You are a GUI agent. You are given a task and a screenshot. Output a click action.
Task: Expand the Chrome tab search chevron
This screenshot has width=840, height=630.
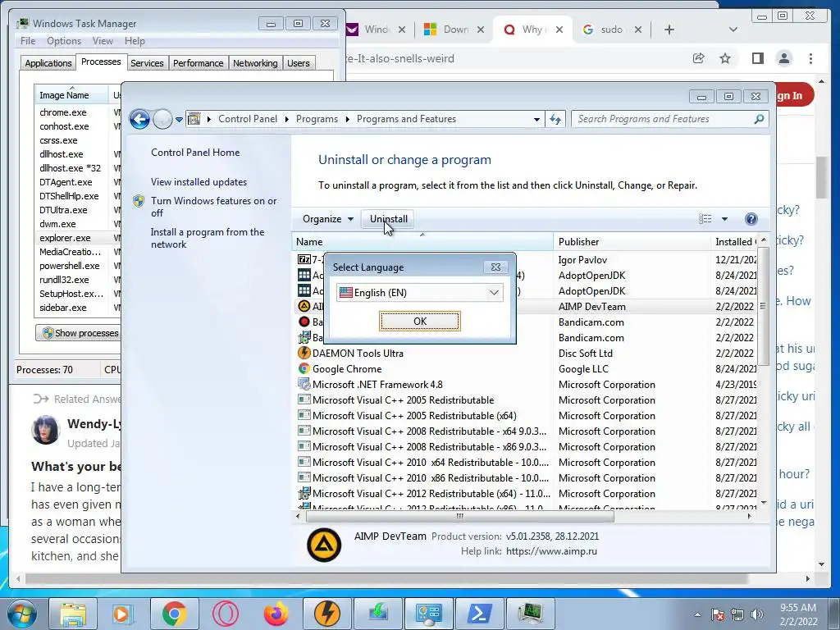[733, 30]
